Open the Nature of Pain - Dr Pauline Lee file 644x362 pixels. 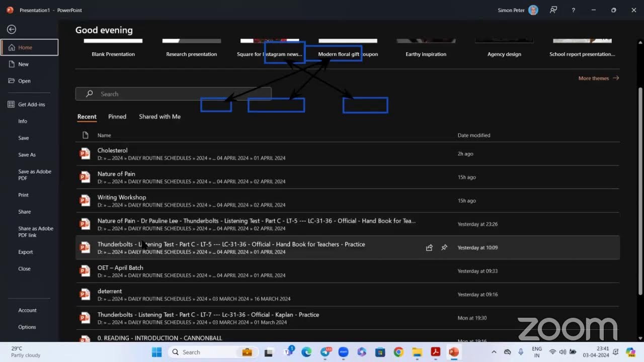(347, 224)
